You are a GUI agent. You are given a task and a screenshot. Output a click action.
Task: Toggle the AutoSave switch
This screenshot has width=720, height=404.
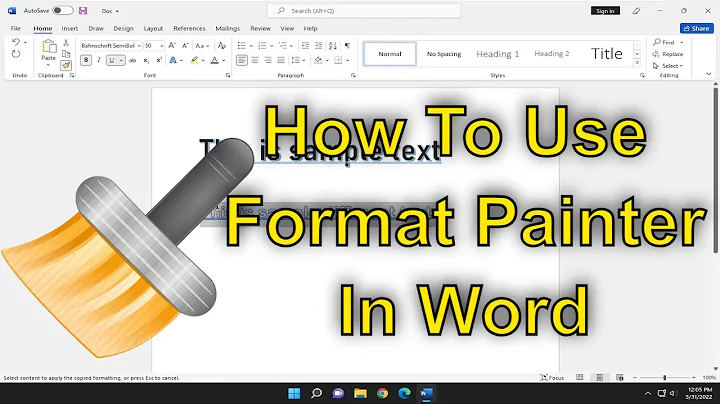point(63,11)
